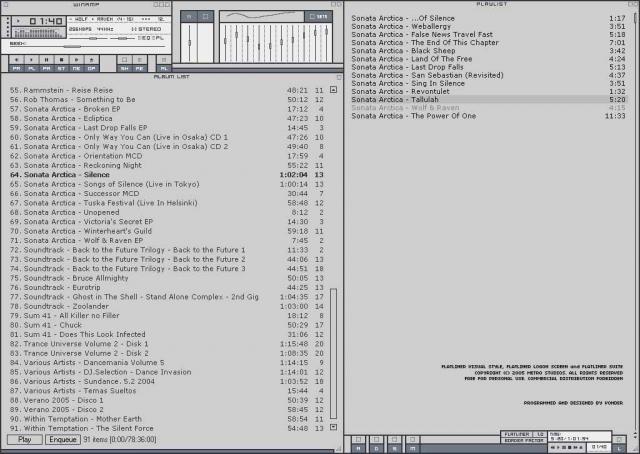This screenshot has width=640, height=454.
Task: Click the Enqueue button in Album List
Action: 62,439
